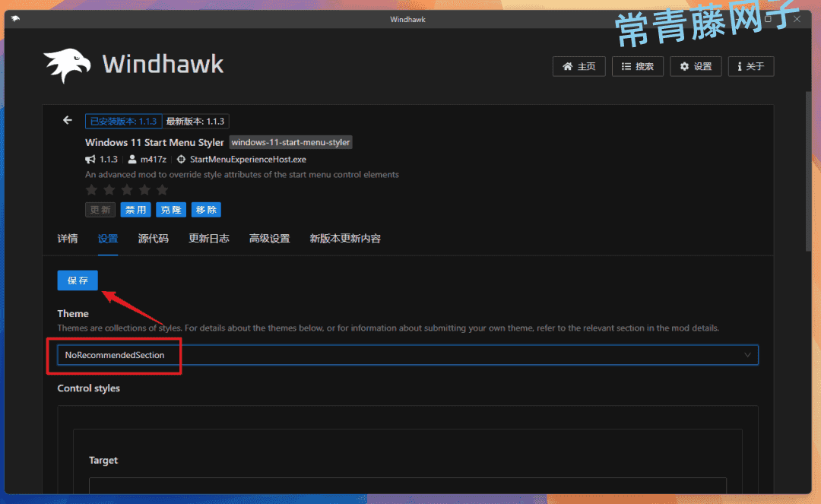This screenshot has height=504, width=821.
Task: Click the greyed-out 更新 update button
Action: (x=100, y=210)
